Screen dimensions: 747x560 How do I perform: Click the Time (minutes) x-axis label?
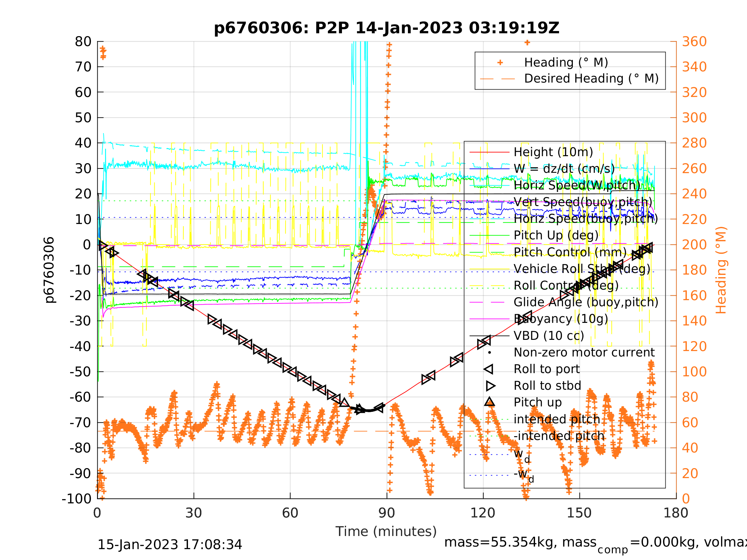point(386,531)
